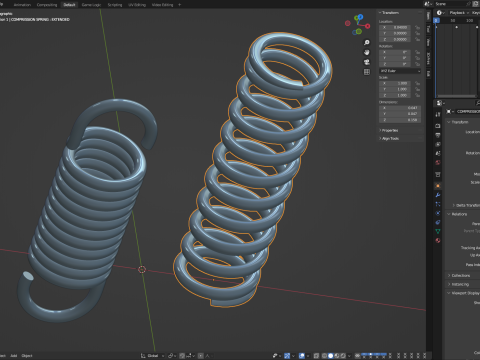Click the search icon in Properties editor
The height and width of the screenshot is (360, 480).
(478, 103)
